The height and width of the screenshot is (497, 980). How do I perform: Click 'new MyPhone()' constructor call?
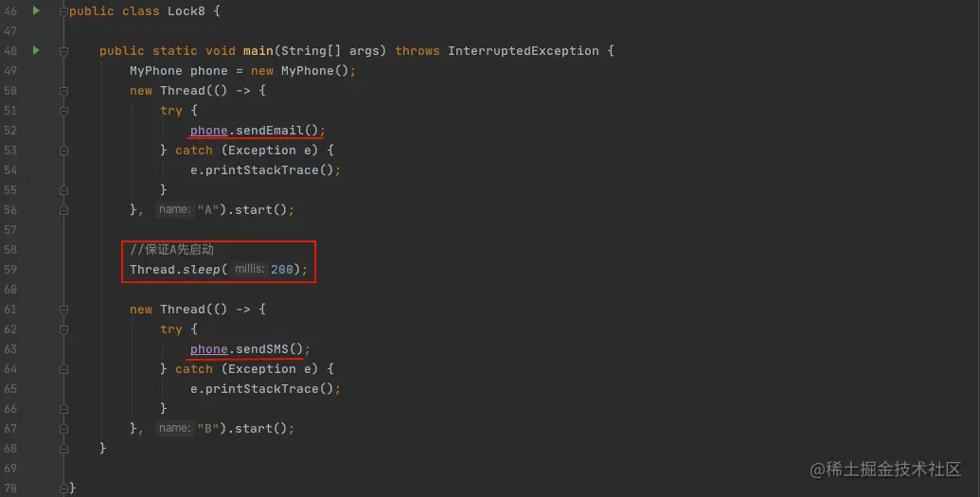click(x=299, y=71)
